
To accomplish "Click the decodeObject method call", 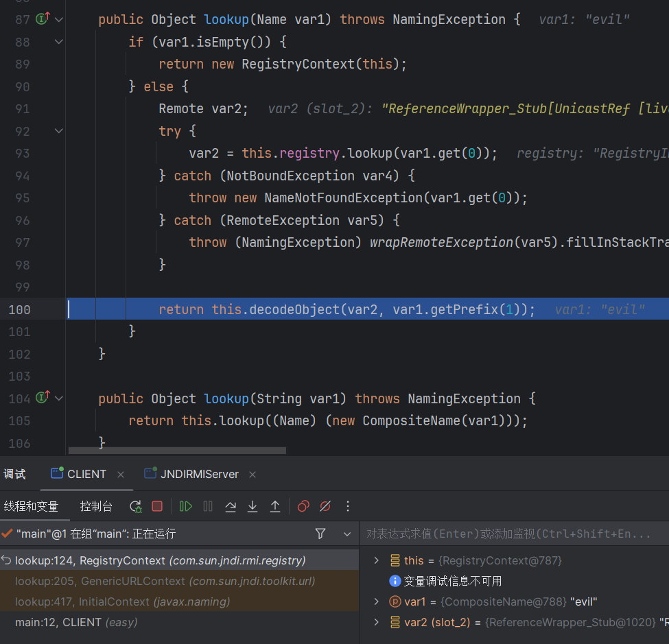I will 294,309.
